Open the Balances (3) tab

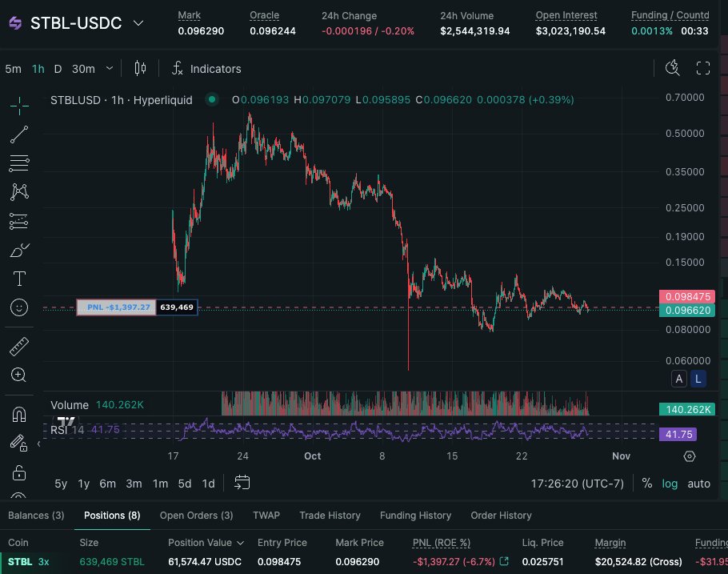36,515
